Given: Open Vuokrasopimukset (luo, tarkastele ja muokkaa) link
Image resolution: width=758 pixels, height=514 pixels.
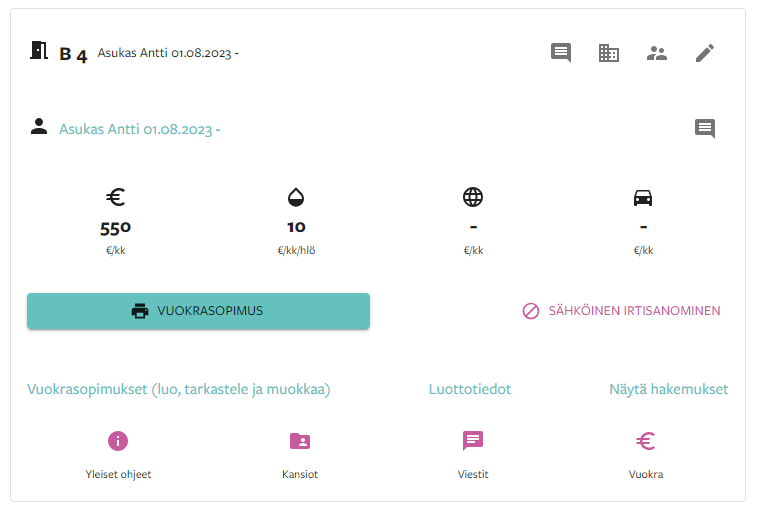Looking at the screenshot, I should [178, 389].
